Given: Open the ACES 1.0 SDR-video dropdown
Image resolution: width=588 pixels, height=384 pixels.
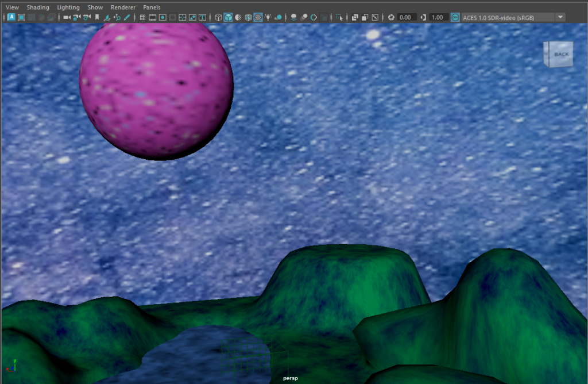Looking at the screenshot, I should point(560,17).
